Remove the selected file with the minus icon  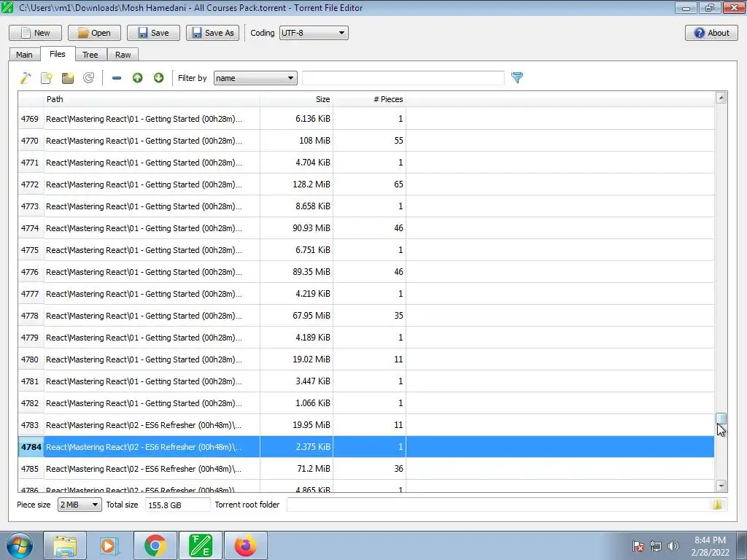pyautogui.click(x=116, y=77)
